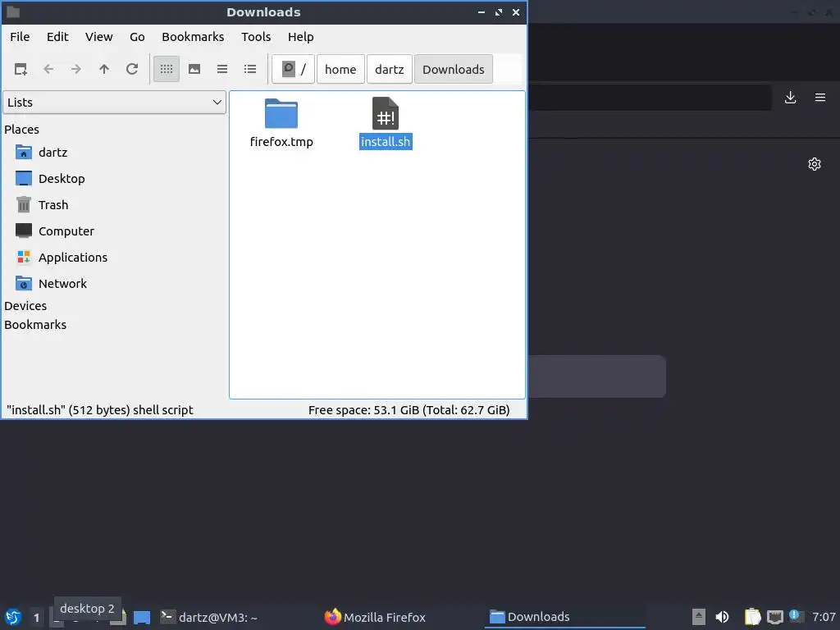Open the Edit menu
The image size is (840, 630).
click(57, 37)
